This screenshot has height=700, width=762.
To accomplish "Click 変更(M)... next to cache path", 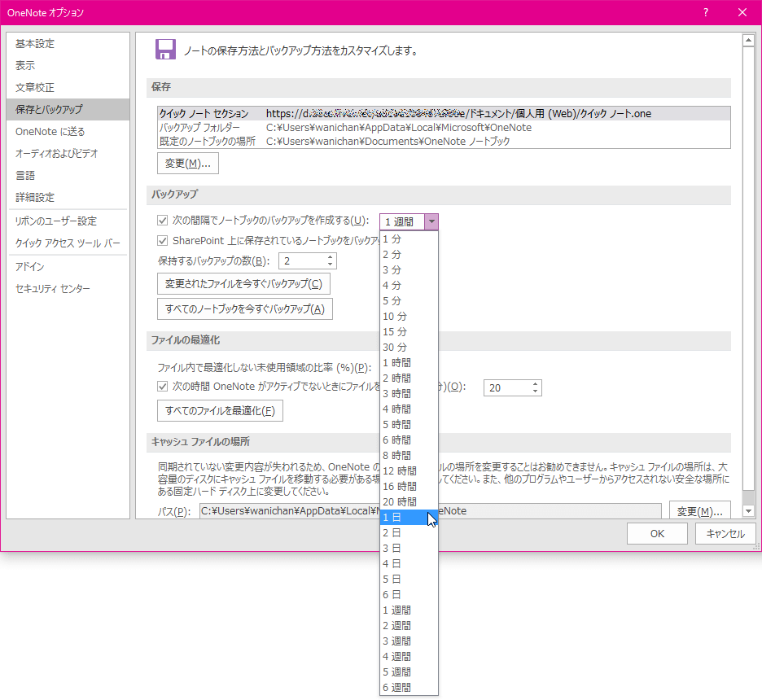I will point(700,511).
